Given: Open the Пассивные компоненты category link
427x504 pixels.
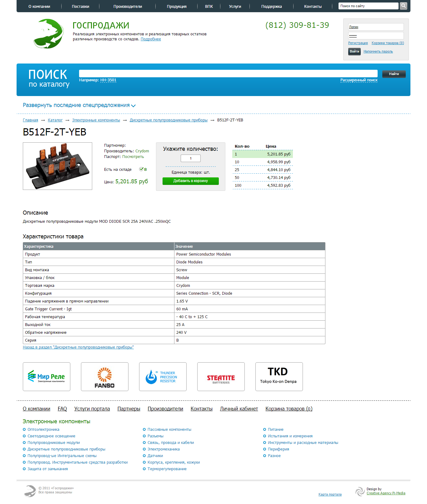Looking at the screenshot, I should point(169,430).
